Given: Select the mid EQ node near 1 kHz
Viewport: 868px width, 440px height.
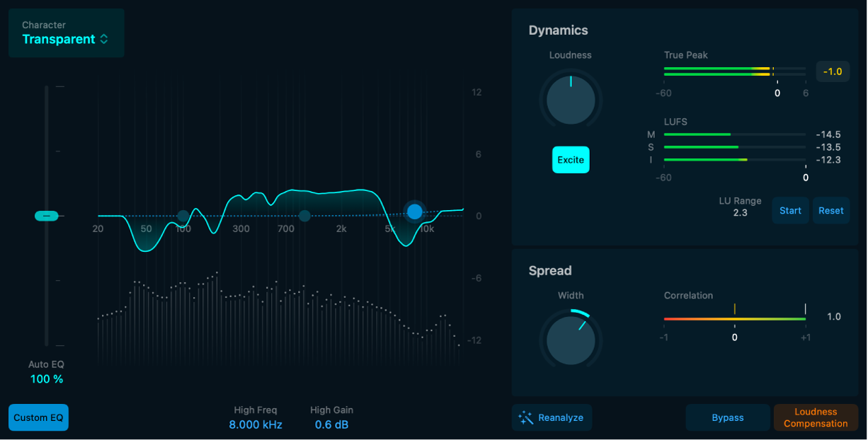Looking at the screenshot, I should [x=304, y=216].
